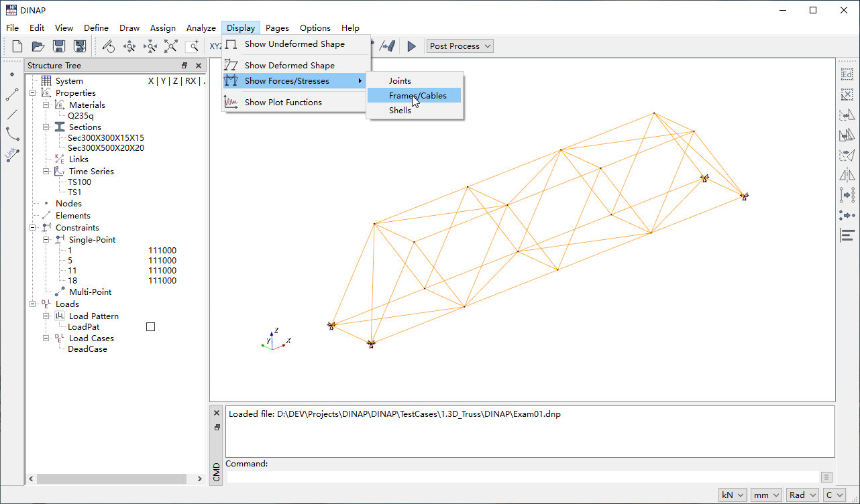Toggle the LoadPat checkbox in Structure Tree
Image resolution: width=860 pixels, height=504 pixels.
tap(150, 327)
